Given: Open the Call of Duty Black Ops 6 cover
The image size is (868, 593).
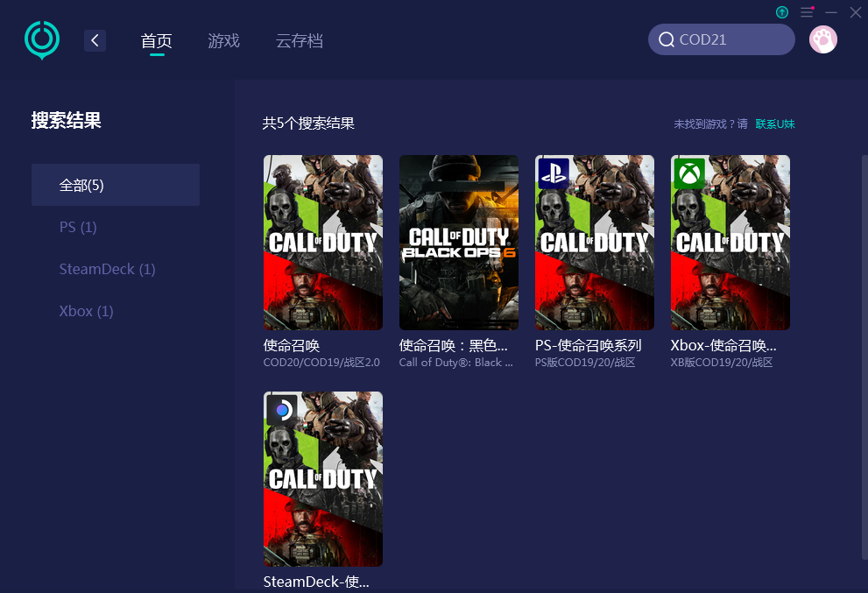Looking at the screenshot, I should click(458, 243).
